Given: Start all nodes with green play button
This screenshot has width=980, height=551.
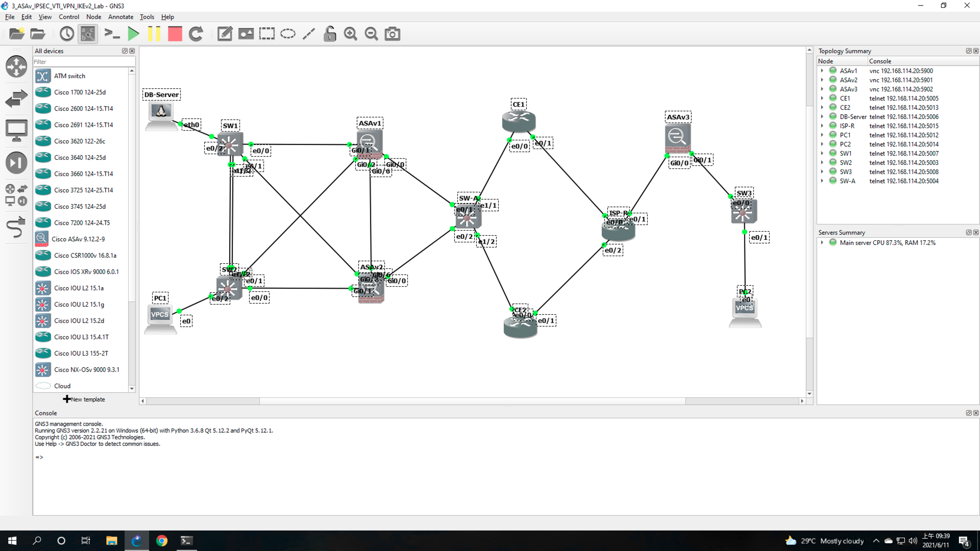Looking at the screenshot, I should point(133,34).
